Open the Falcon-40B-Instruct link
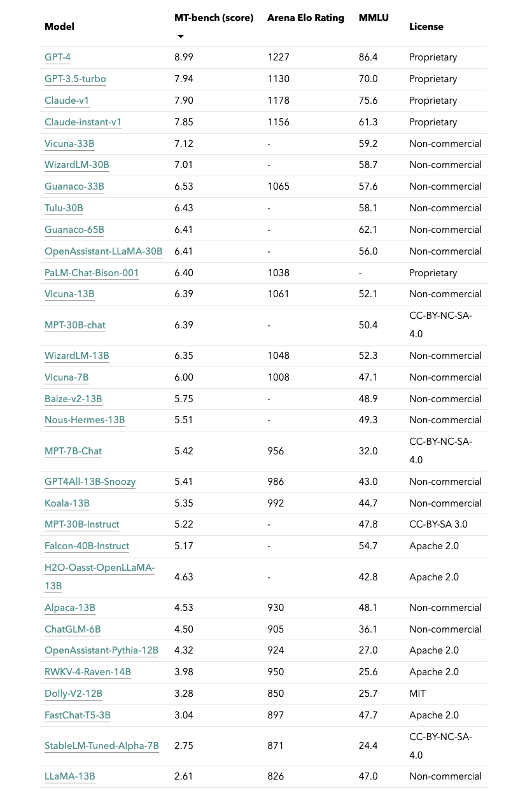 click(87, 546)
